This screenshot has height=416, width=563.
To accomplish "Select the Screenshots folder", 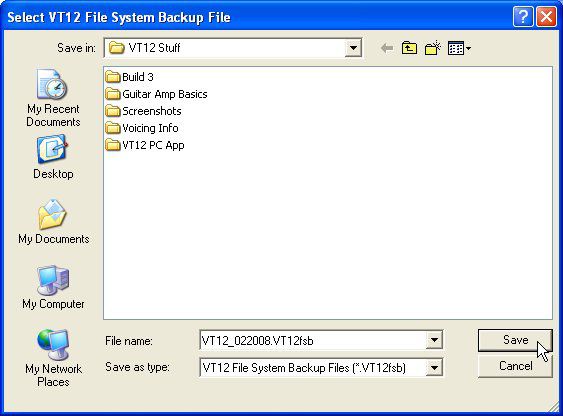I will pos(144,111).
